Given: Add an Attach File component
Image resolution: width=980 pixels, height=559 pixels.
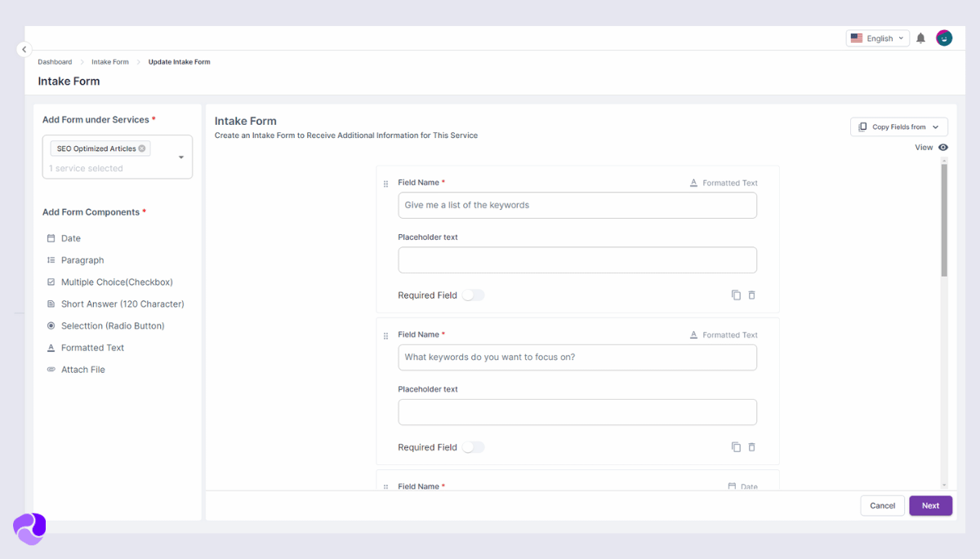Looking at the screenshot, I should (x=82, y=369).
